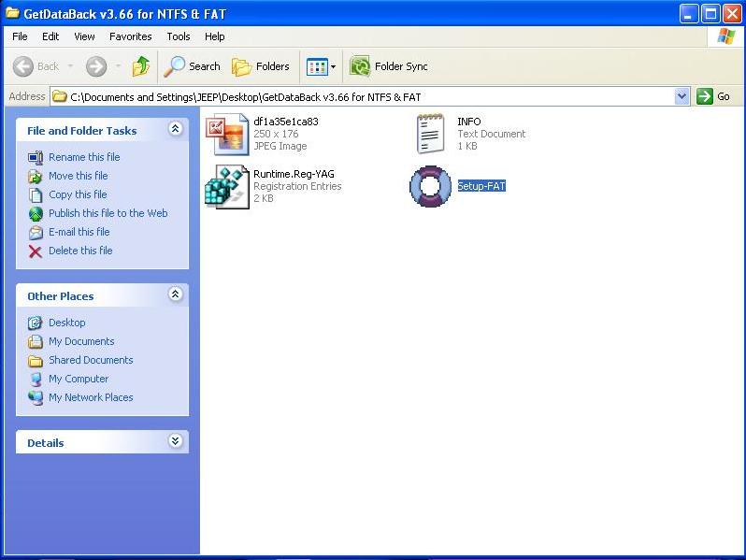Click the My Network Places icon

coord(36,397)
